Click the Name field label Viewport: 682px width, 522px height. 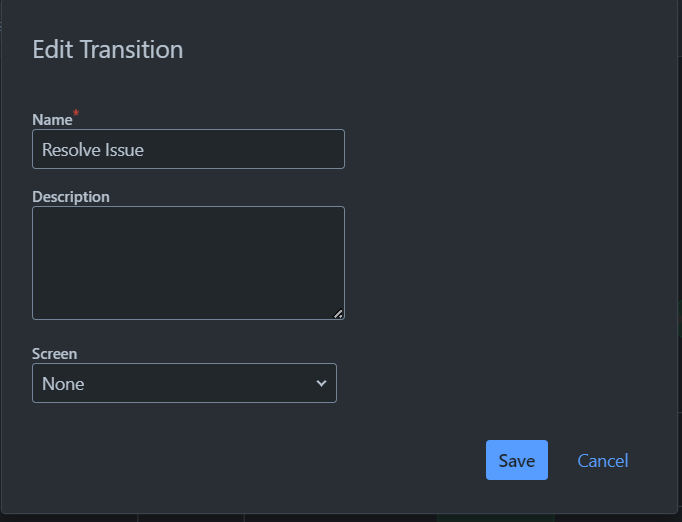pos(52,120)
